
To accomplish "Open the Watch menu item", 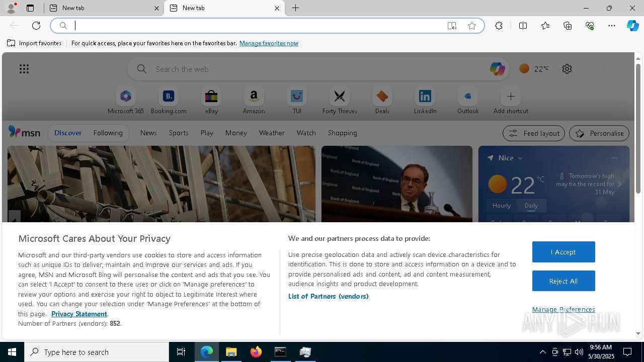I will click(x=306, y=133).
